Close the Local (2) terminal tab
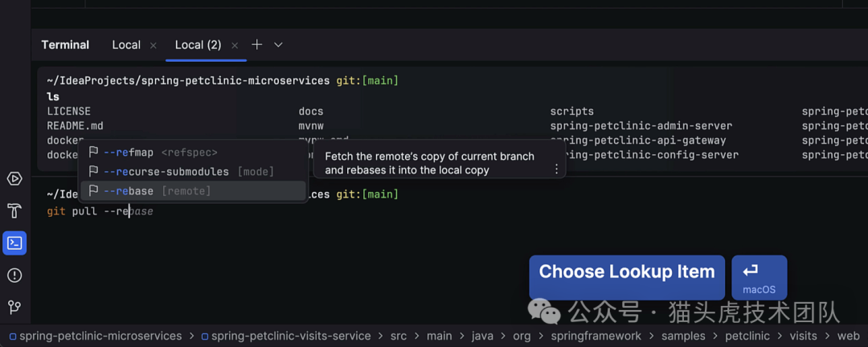Screen dimensions: 868x347 (x=235, y=45)
